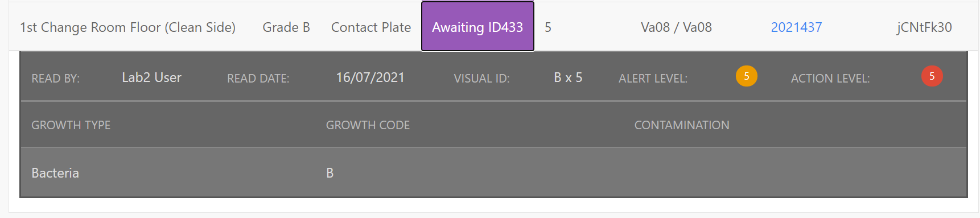
Task: Select the 1st Change Room Floor location cell
Action: point(127,27)
